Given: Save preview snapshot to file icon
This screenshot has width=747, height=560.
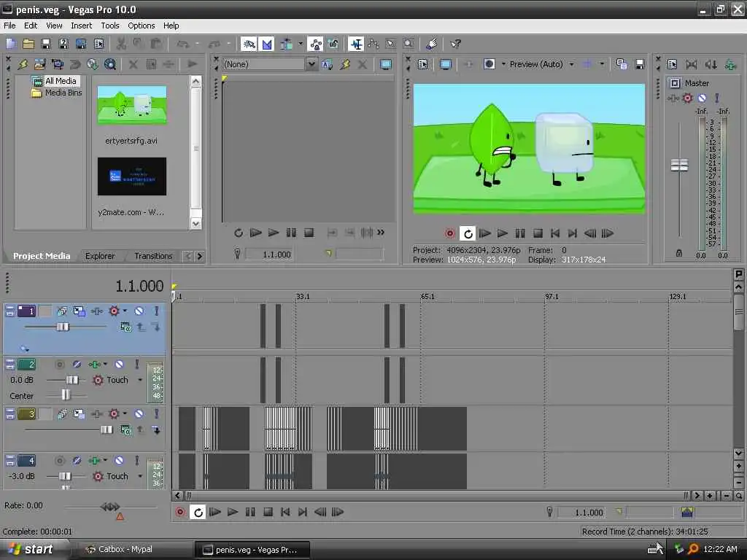Looking at the screenshot, I should (640, 64).
